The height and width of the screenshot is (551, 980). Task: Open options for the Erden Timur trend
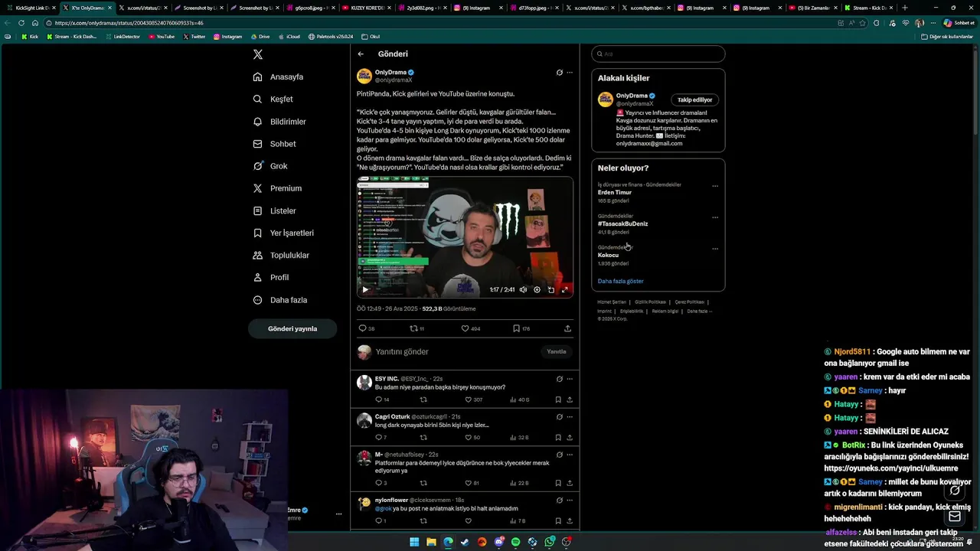point(715,186)
